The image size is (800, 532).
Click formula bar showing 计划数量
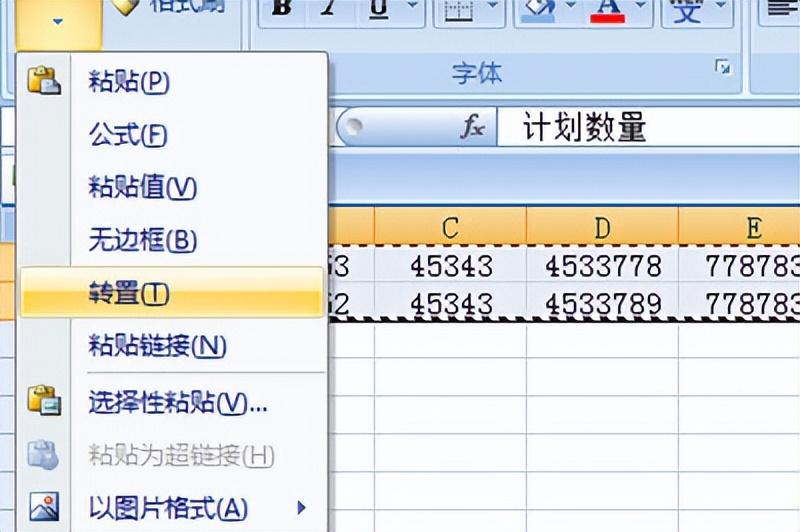(x=648, y=126)
